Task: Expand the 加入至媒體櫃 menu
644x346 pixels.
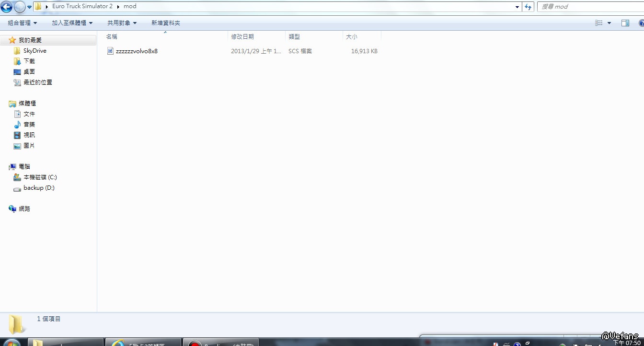Action: [x=72, y=23]
